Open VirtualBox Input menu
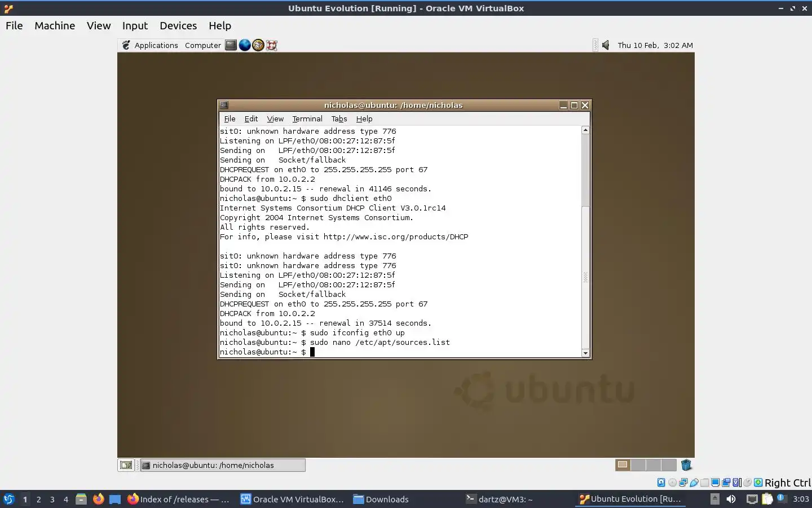This screenshot has height=508, width=812. [x=135, y=25]
